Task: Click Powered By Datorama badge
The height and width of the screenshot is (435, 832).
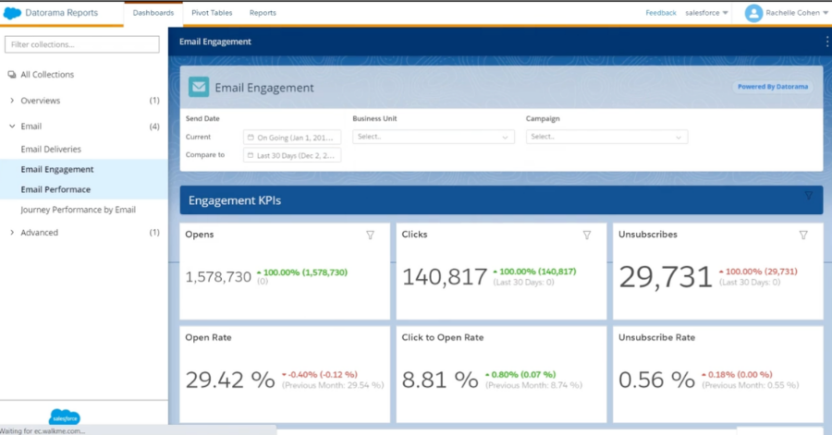Action: coord(773,86)
